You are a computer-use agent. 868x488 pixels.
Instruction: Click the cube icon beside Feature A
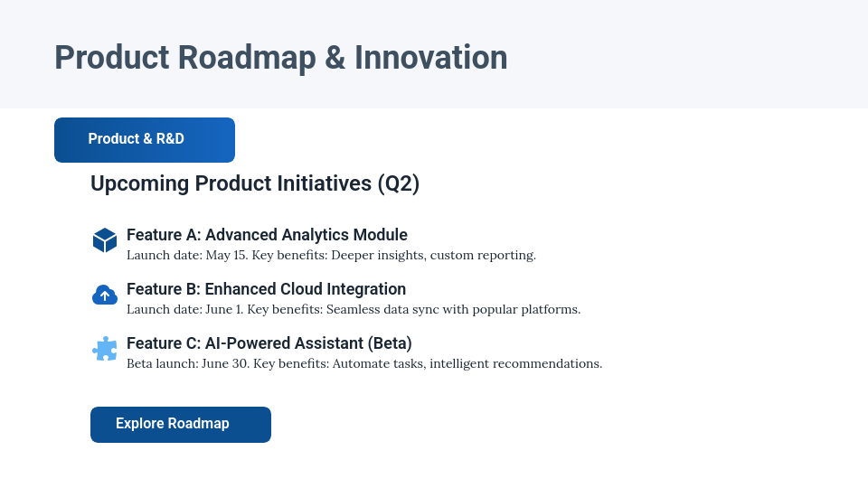coord(105,240)
